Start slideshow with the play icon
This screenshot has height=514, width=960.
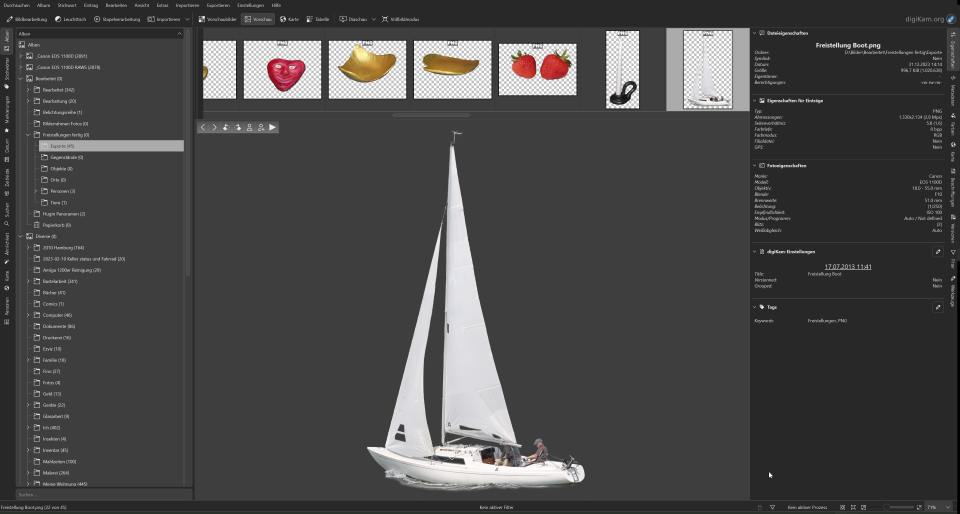(x=272, y=127)
